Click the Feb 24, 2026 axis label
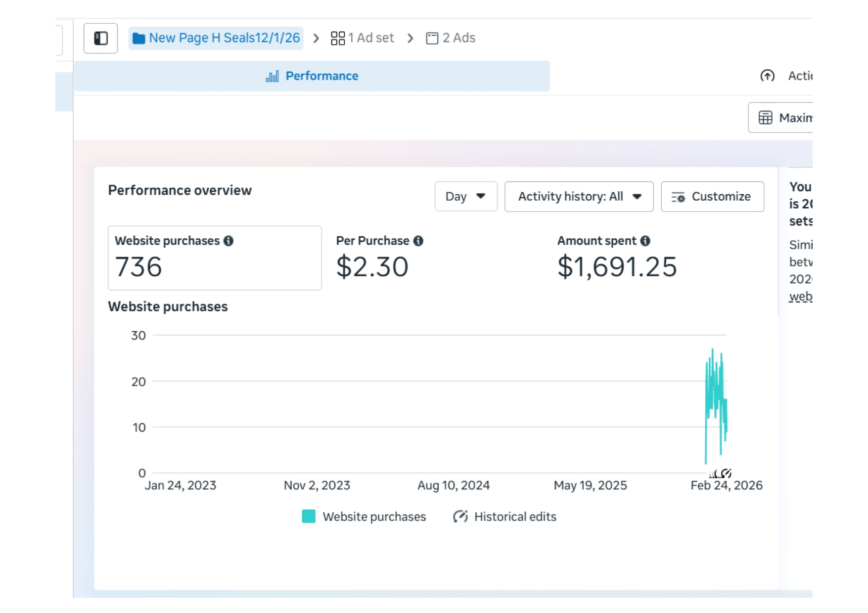This screenshot has height=613, width=868. pyautogui.click(x=726, y=485)
